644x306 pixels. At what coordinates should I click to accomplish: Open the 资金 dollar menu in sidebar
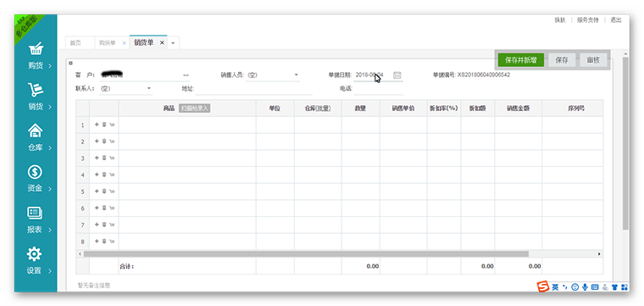36,180
